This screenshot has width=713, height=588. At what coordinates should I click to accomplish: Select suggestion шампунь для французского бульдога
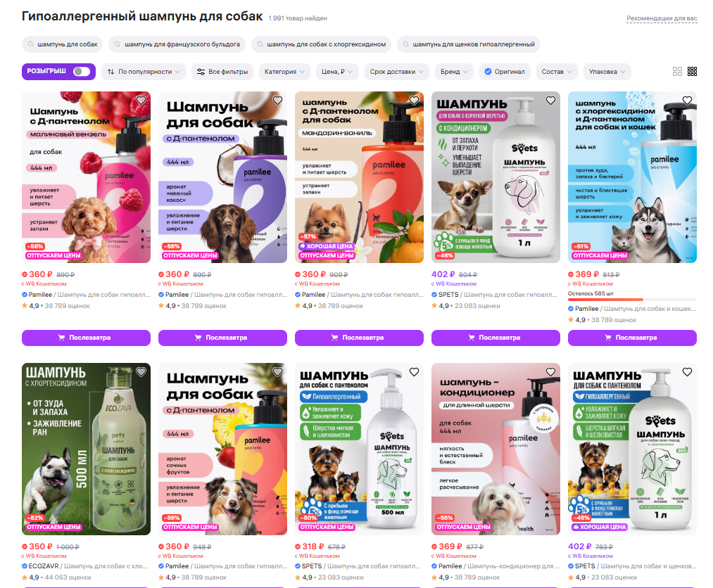tap(177, 44)
